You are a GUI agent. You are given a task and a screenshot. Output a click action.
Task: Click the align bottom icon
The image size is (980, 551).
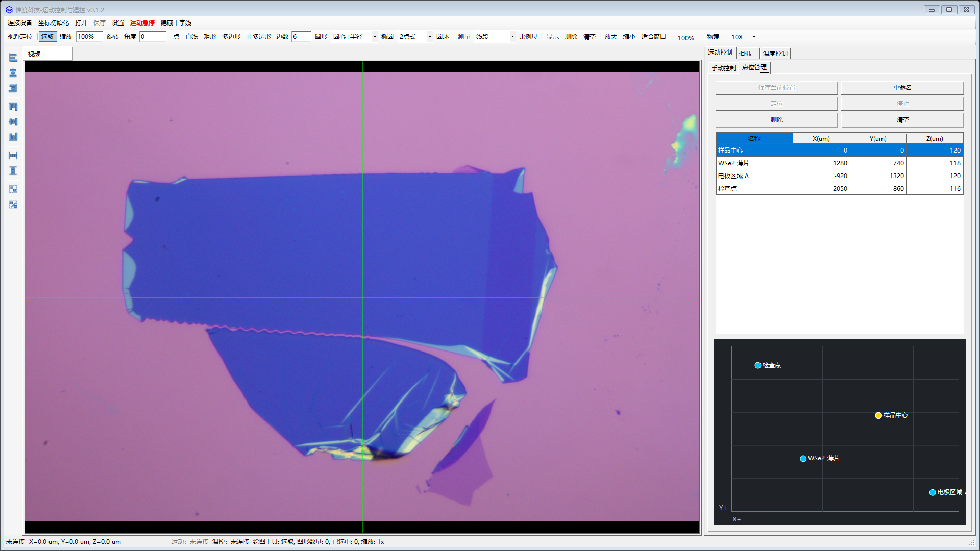click(x=13, y=137)
